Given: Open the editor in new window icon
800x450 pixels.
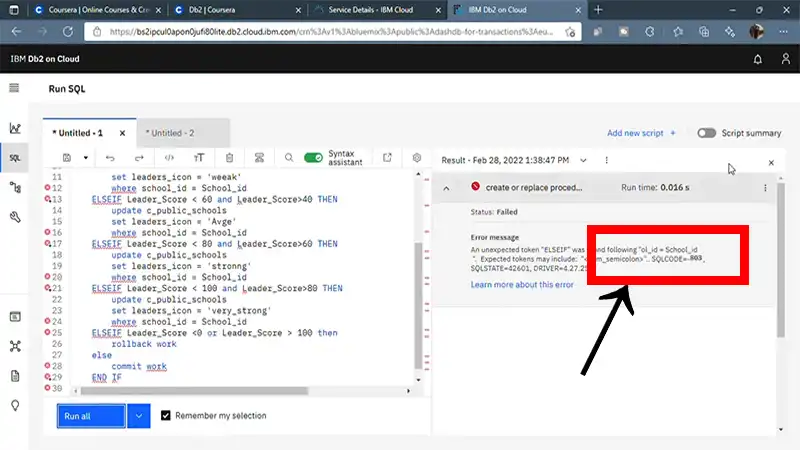Looking at the screenshot, I should (387, 158).
